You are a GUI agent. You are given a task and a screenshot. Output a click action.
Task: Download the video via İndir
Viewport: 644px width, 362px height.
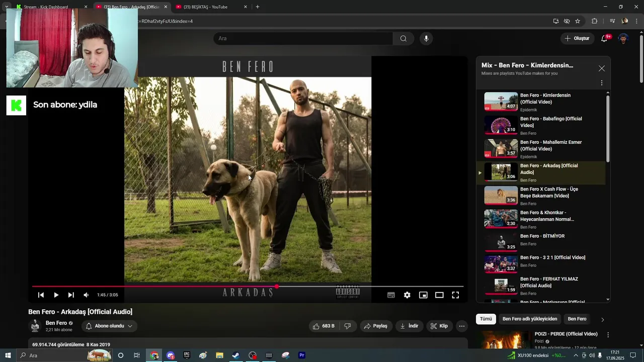409,326
